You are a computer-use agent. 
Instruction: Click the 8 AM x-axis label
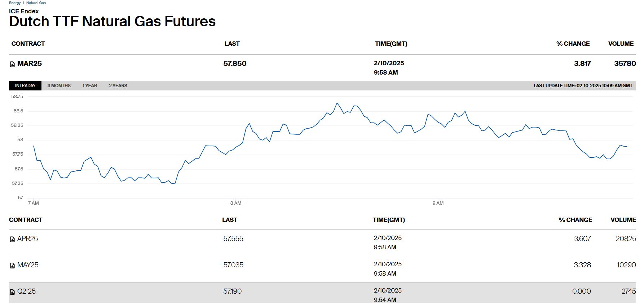click(236, 203)
